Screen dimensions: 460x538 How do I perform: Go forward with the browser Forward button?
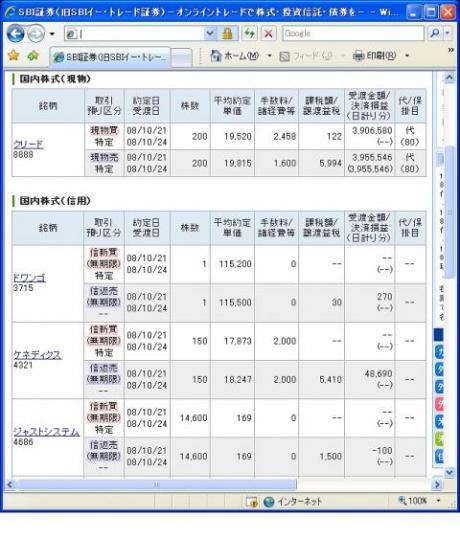[x=36, y=34]
